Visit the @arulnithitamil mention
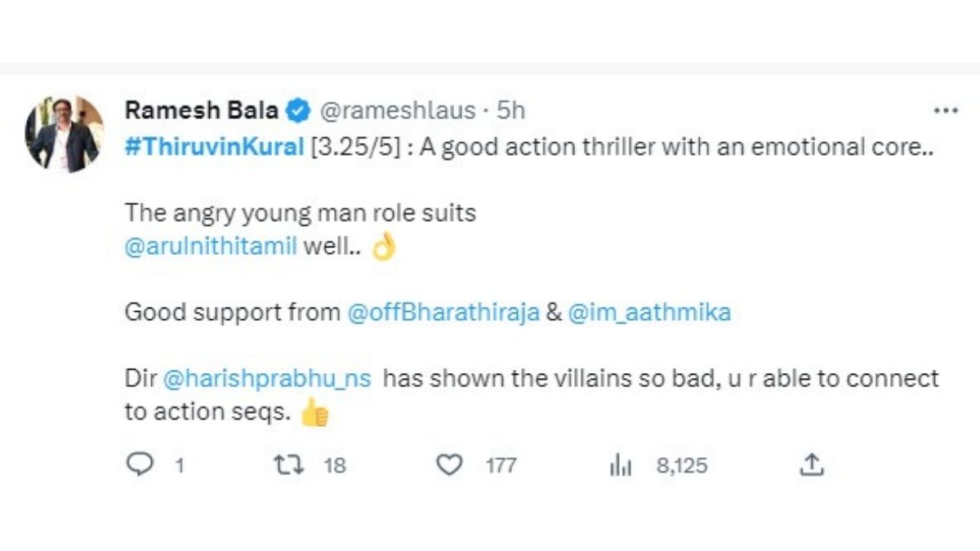 pos(210,247)
